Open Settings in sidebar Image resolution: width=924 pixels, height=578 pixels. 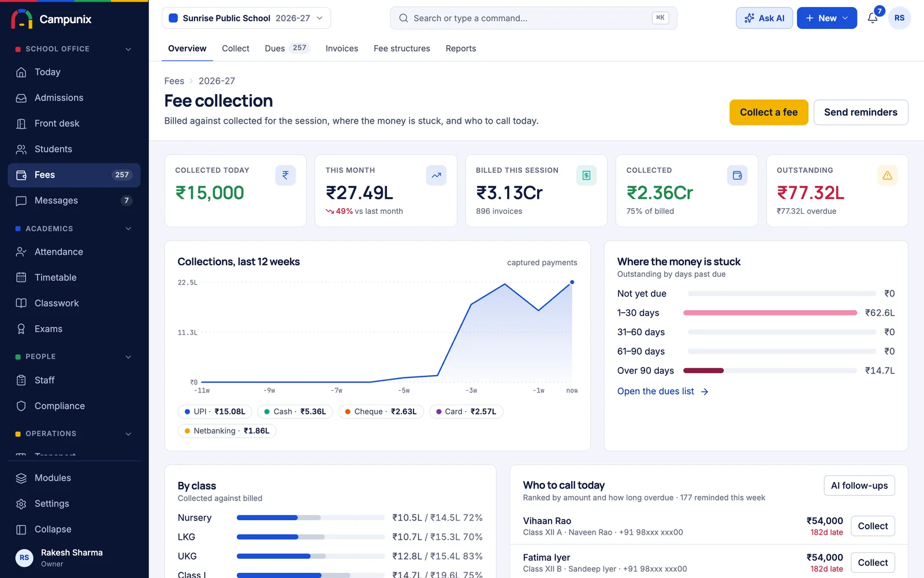pyautogui.click(x=74, y=503)
